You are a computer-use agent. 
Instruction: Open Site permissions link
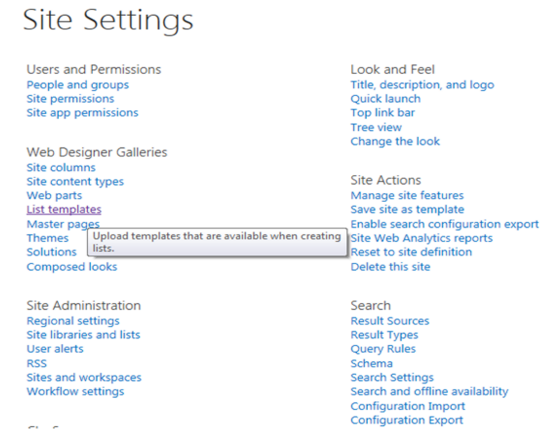pos(70,99)
